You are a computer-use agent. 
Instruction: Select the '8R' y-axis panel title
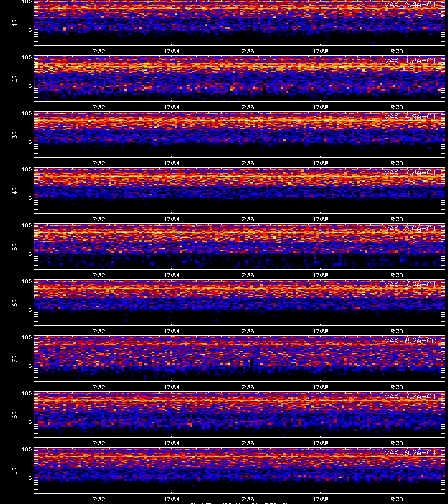coord(15,414)
